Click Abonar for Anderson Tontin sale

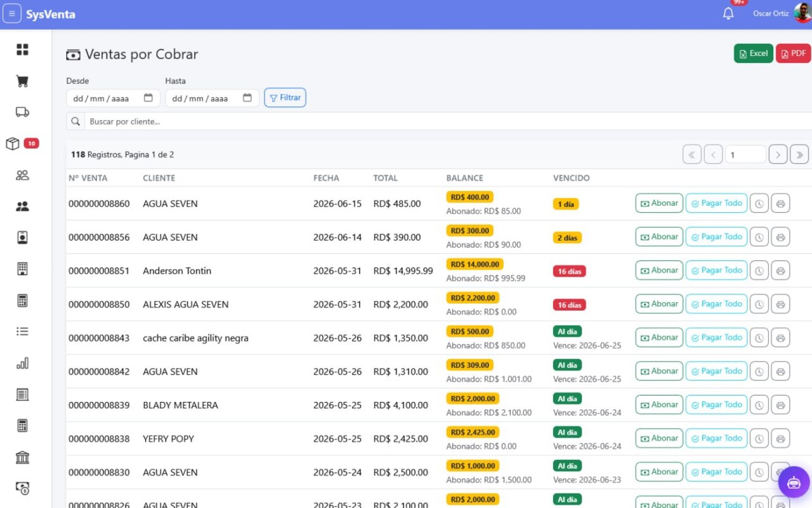pyautogui.click(x=659, y=271)
